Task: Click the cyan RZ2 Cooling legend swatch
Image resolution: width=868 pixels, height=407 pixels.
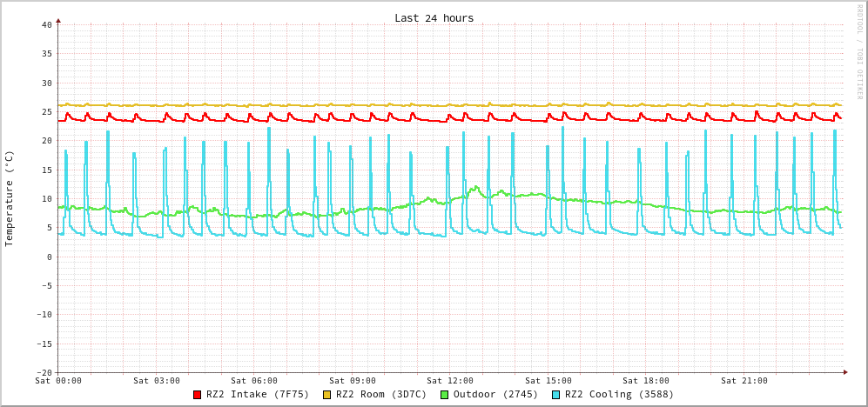Action: coord(556,395)
